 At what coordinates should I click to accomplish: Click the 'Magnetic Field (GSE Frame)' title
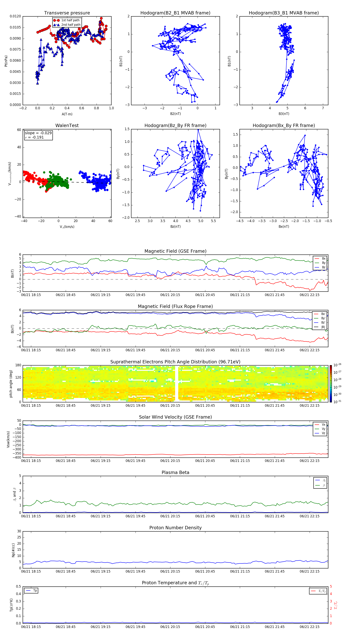[x=175, y=251]
